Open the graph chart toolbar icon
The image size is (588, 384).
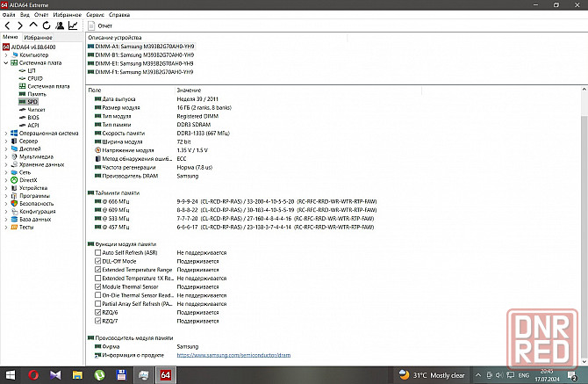coord(73,25)
